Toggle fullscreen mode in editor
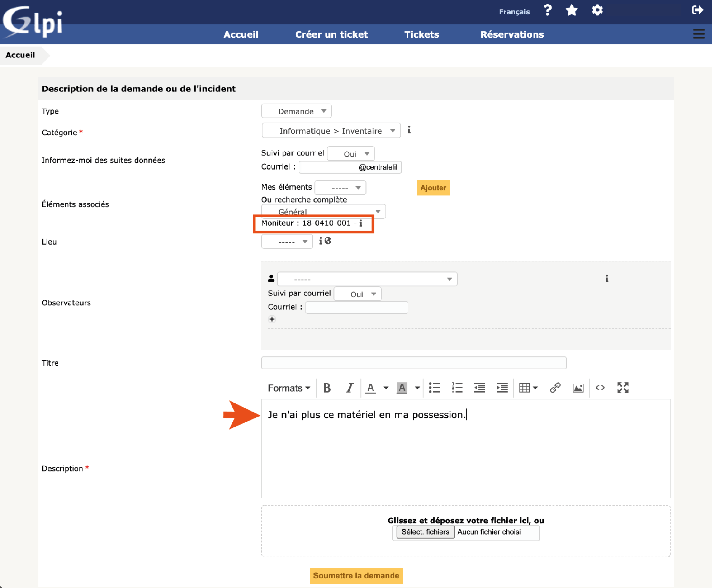Screen dimensions: 712x588 623,388
